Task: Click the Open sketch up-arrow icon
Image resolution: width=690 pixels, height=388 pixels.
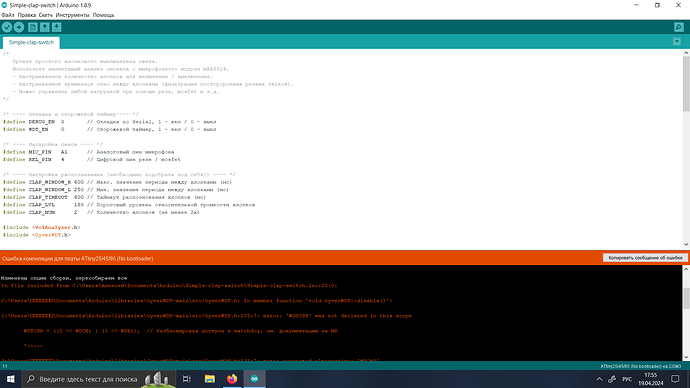Action: tap(44, 27)
